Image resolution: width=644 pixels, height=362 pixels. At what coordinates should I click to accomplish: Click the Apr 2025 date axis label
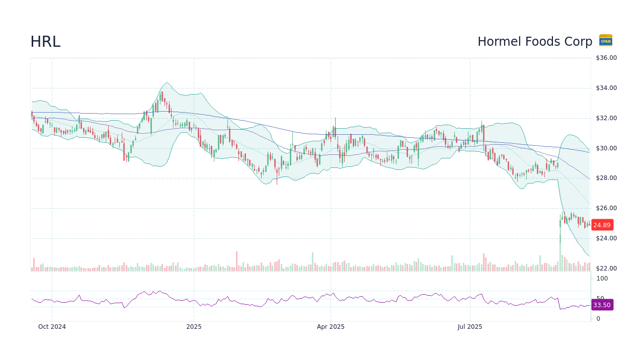[331, 326]
